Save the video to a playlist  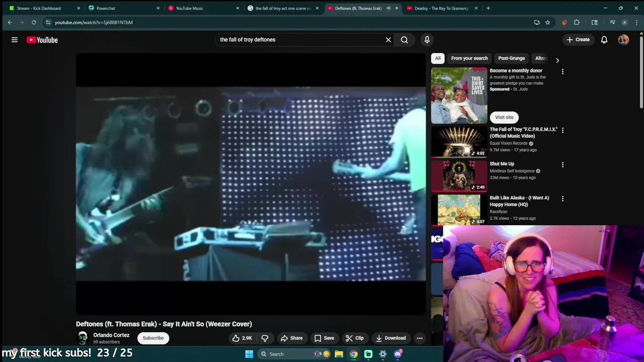pos(325,338)
